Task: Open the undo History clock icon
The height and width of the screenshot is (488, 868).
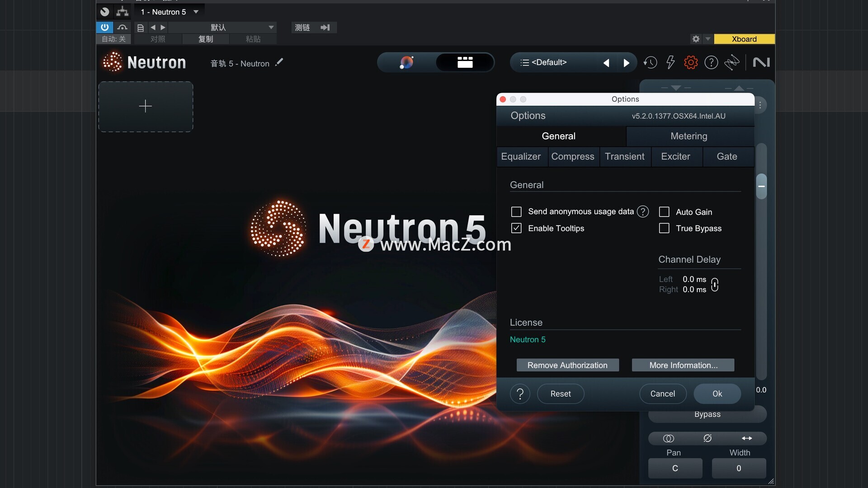Action: (650, 62)
